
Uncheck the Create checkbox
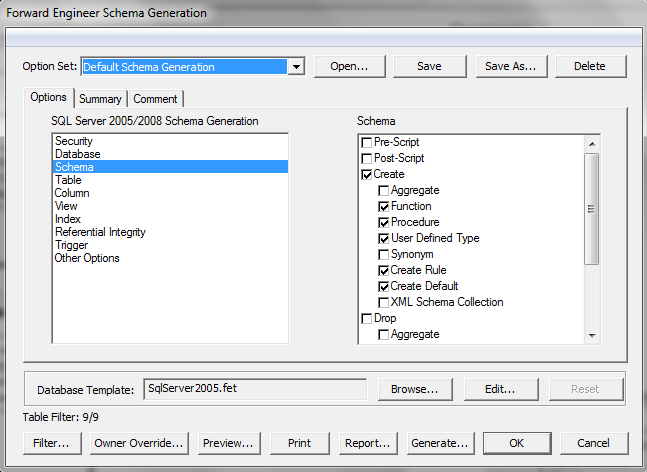(x=366, y=175)
